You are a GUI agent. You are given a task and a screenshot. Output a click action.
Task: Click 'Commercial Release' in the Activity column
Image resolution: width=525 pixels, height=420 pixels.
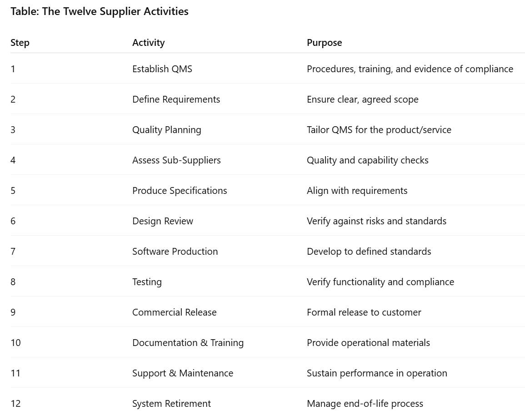pos(174,312)
